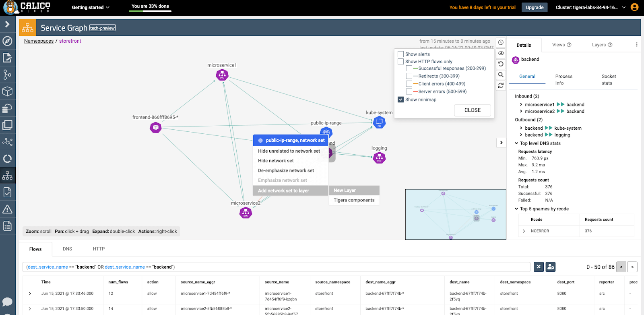Image resolution: width=644 pixels, height=315 pixels.
Task: Open the user account avatar
Action: click(x=635, y=7)
